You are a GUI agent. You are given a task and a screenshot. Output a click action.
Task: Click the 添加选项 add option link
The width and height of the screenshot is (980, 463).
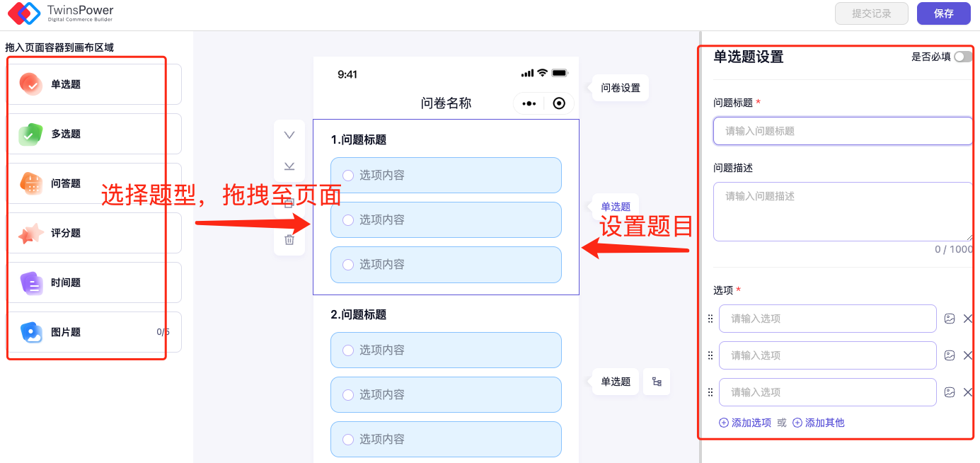click(x=745, y=423)
